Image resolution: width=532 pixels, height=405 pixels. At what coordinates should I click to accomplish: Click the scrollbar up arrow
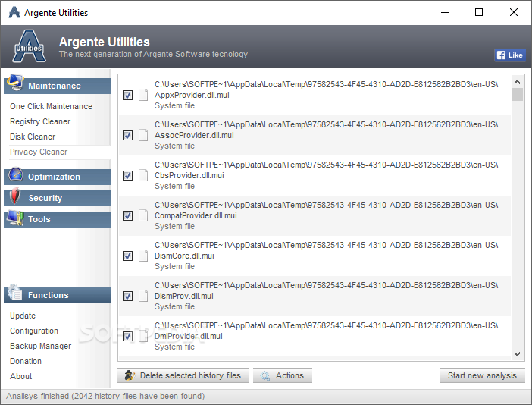(x=517, y=82)
